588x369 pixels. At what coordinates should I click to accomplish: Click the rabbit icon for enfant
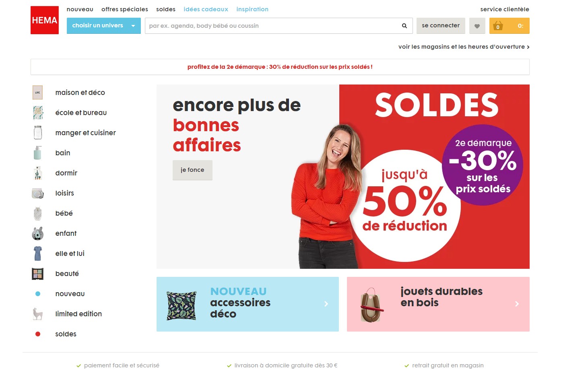coord(37,233)
